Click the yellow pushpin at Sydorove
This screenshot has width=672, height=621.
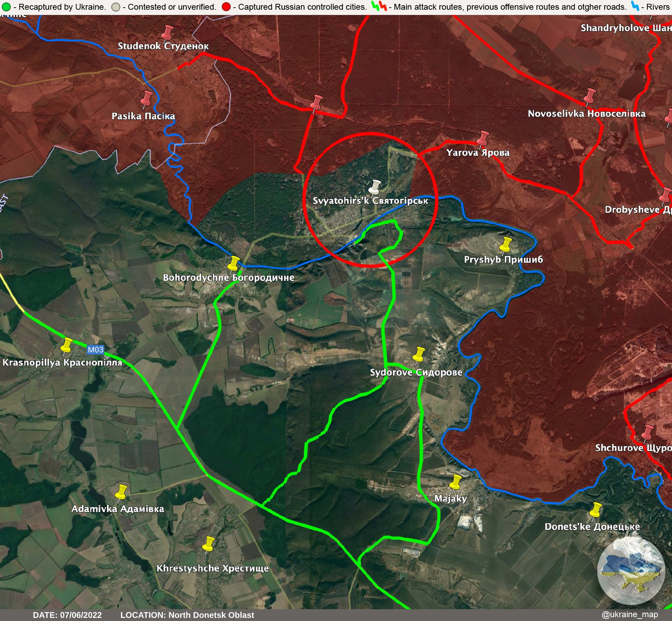coord(419,354)
